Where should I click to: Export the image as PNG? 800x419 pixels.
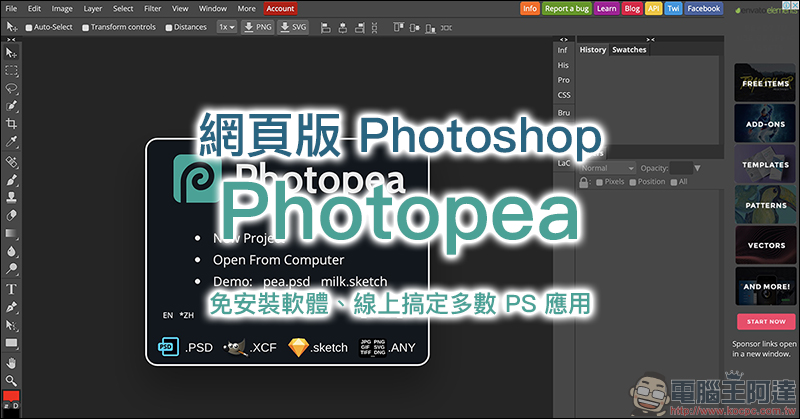258,27
